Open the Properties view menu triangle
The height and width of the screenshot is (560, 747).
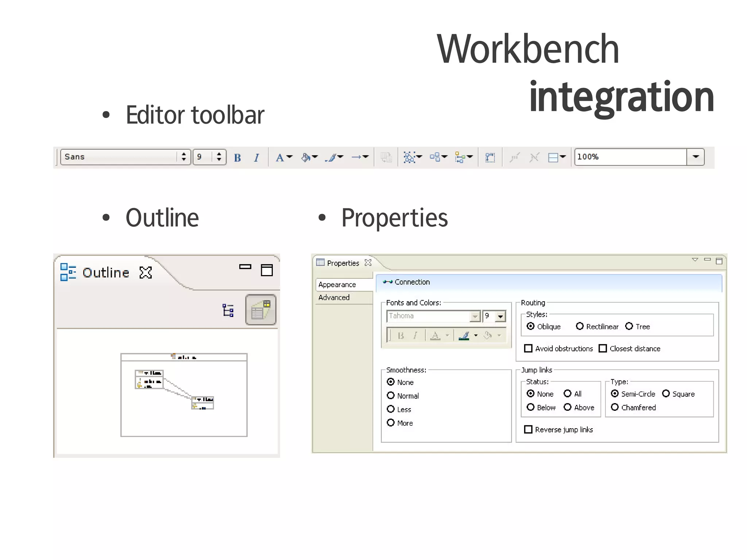click(695, 260)
